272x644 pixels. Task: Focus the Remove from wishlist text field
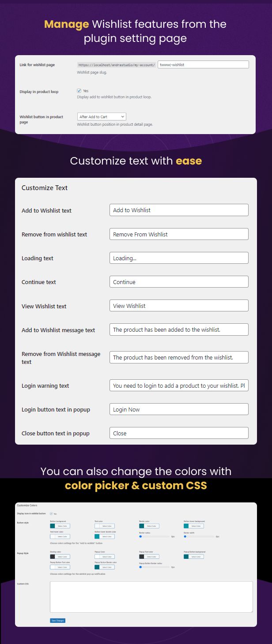(179, 234)
